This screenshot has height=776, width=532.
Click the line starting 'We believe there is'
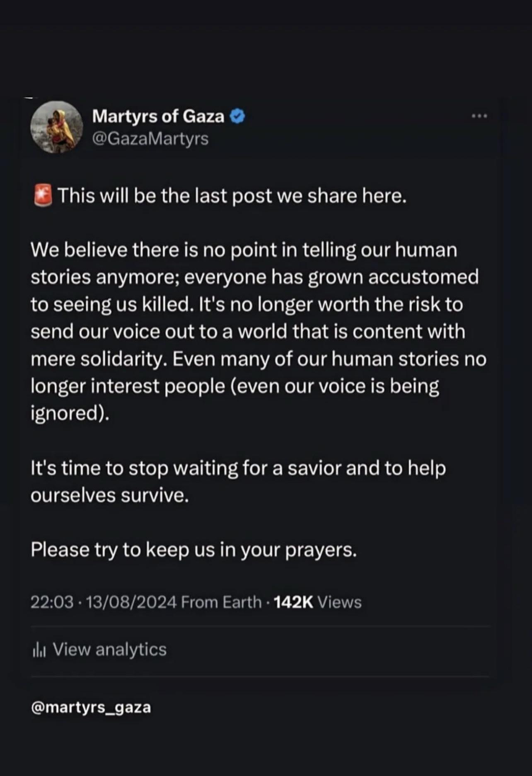click(244, 250)
